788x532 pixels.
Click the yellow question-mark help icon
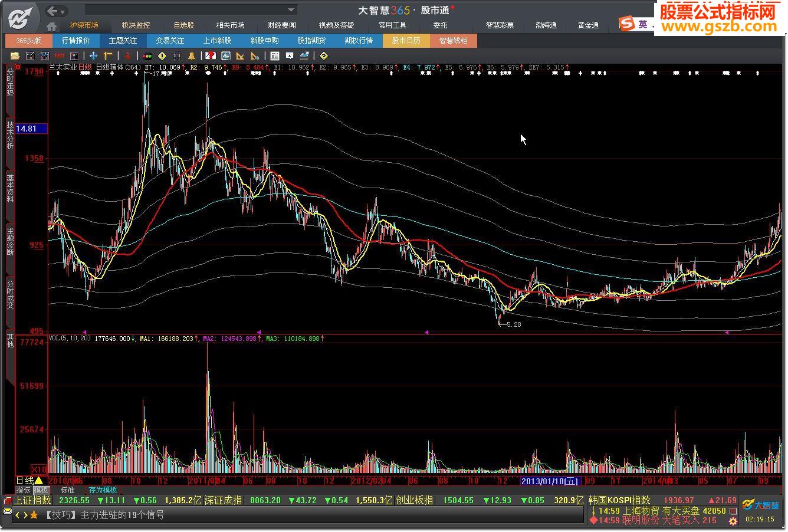(323, 56)
